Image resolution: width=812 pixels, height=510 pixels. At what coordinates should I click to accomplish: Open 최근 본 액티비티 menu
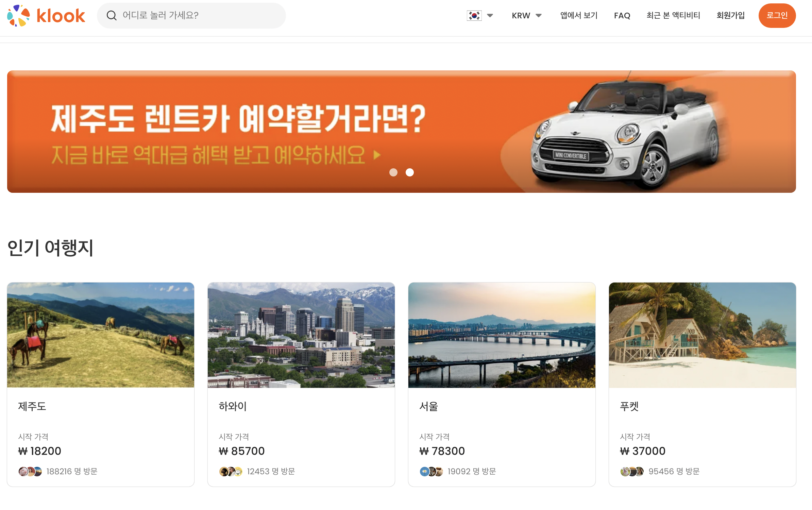point(673,16)
